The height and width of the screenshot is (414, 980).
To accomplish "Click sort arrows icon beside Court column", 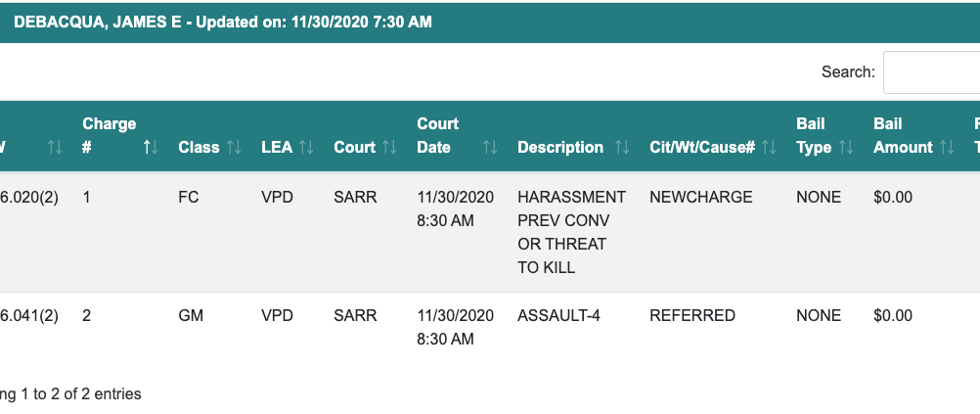I will [389, 148].
